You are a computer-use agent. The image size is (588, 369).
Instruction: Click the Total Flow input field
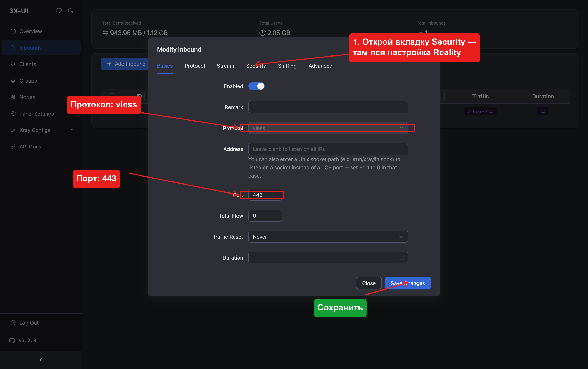pyautogui.click(x=265, y=216)
